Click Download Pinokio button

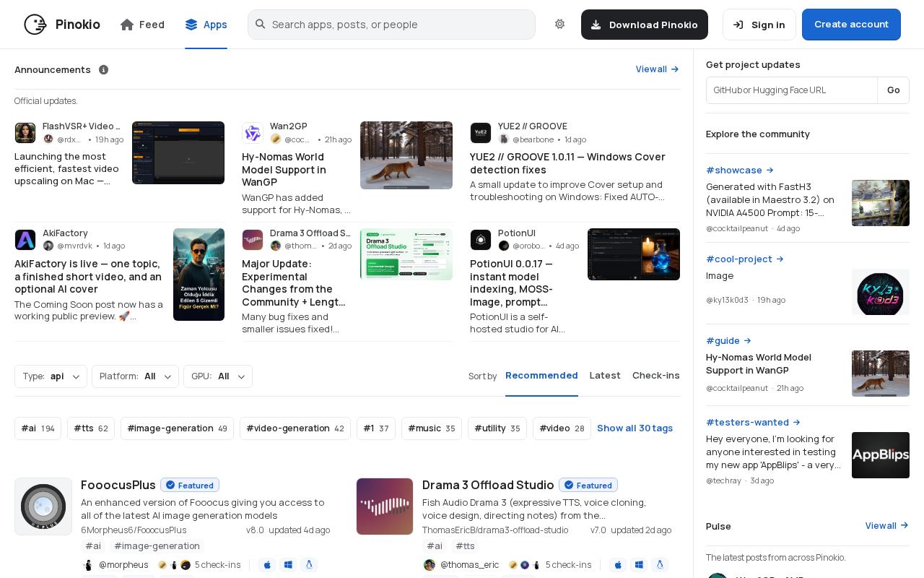pos(645,25)
